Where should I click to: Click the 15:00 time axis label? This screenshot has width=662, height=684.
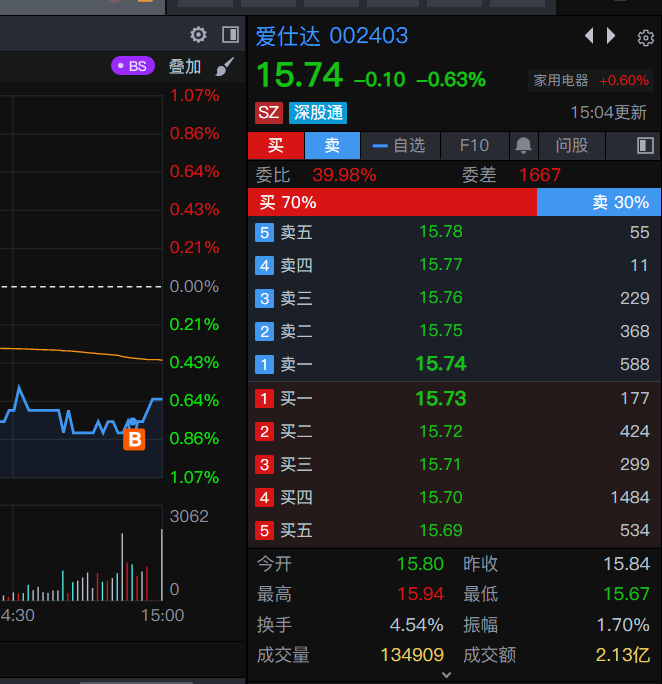tap(162, 616)
